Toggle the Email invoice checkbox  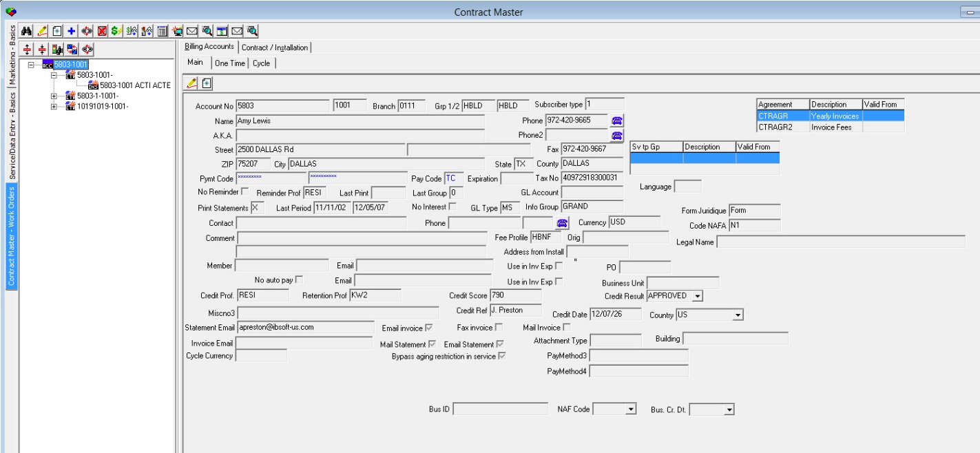[x=429, y=327]
